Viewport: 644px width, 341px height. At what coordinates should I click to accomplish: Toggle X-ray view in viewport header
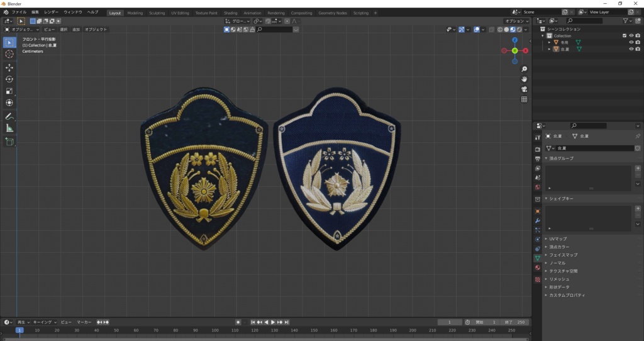491,30
